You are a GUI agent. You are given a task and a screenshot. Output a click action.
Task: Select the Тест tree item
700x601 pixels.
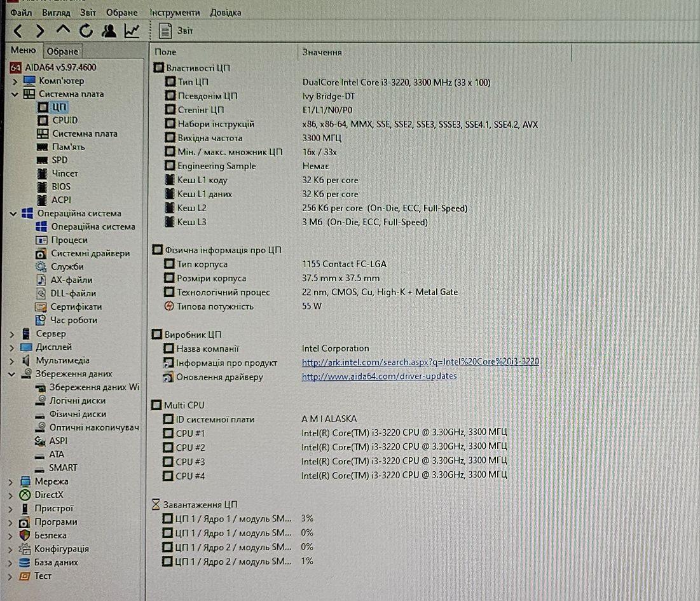tap(35, 576)
